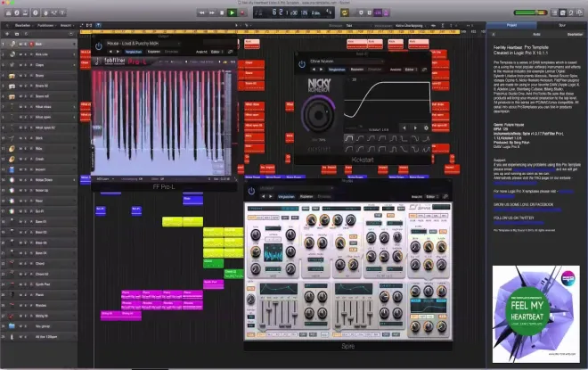Screen dimensions: 588x370
Task: Open List Editors from the toolbar
Action: click(555, 12)
